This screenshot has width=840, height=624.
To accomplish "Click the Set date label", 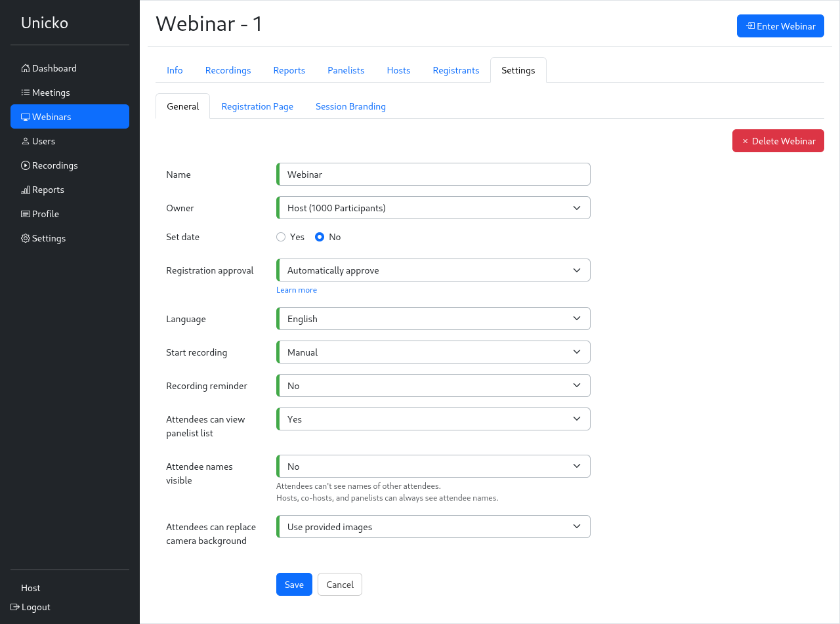I will pos(183,237).
